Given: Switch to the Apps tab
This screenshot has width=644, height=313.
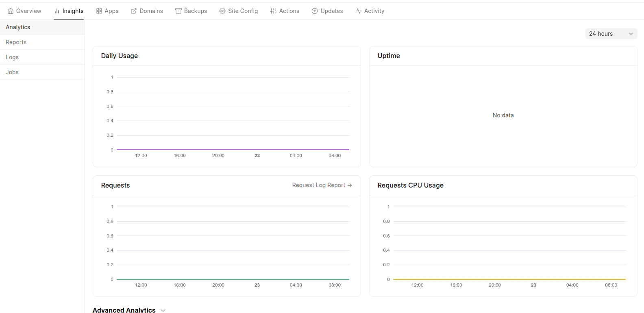Looking at the screenshot, I should pyautogui.click(x=107, y=11).
